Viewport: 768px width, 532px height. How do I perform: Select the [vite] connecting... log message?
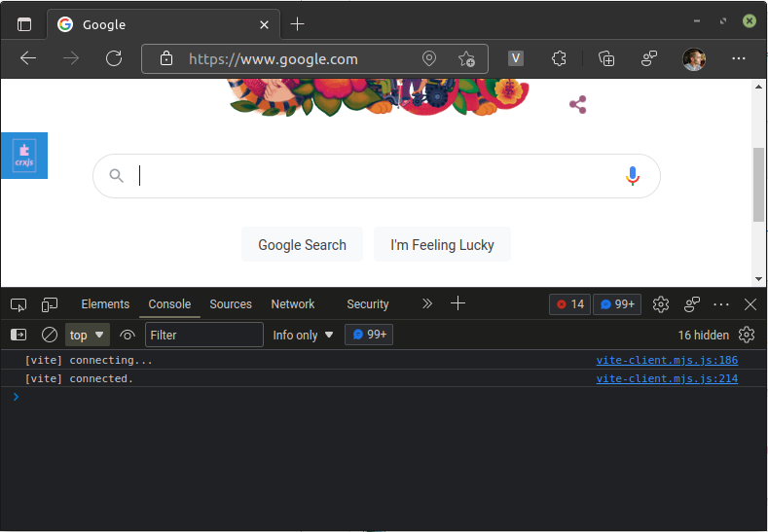tap(89, 360)
